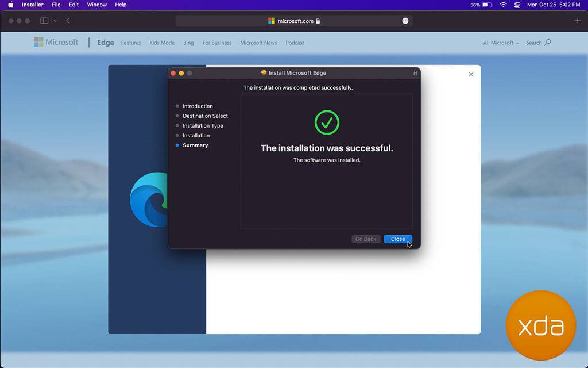Open the Wi-Fi menu icon
This screenshot has width=588, height=368.
(x=503, y=5)
